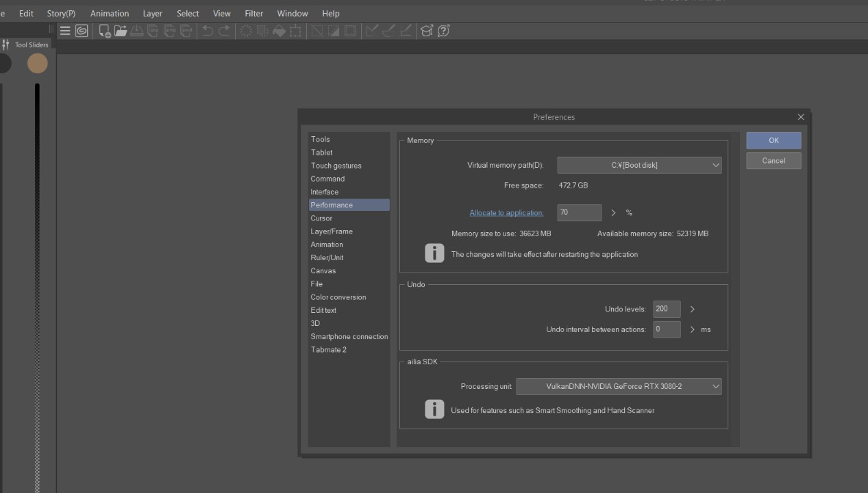The height and width of the screenshot is (493, 868).
Task: Select the Layer/Frame preferences category
Action: tap(349, 231)
